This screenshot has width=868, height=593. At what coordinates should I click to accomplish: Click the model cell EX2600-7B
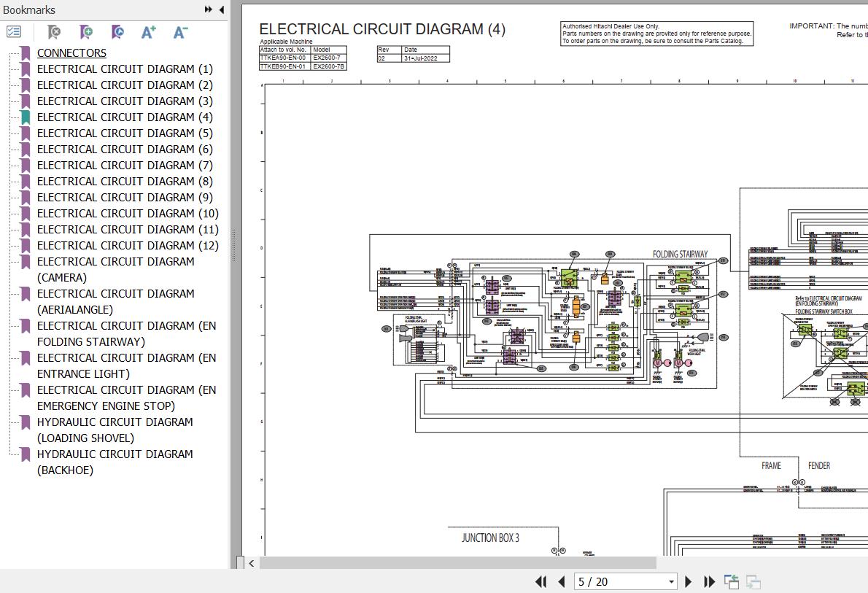point(329,66)
